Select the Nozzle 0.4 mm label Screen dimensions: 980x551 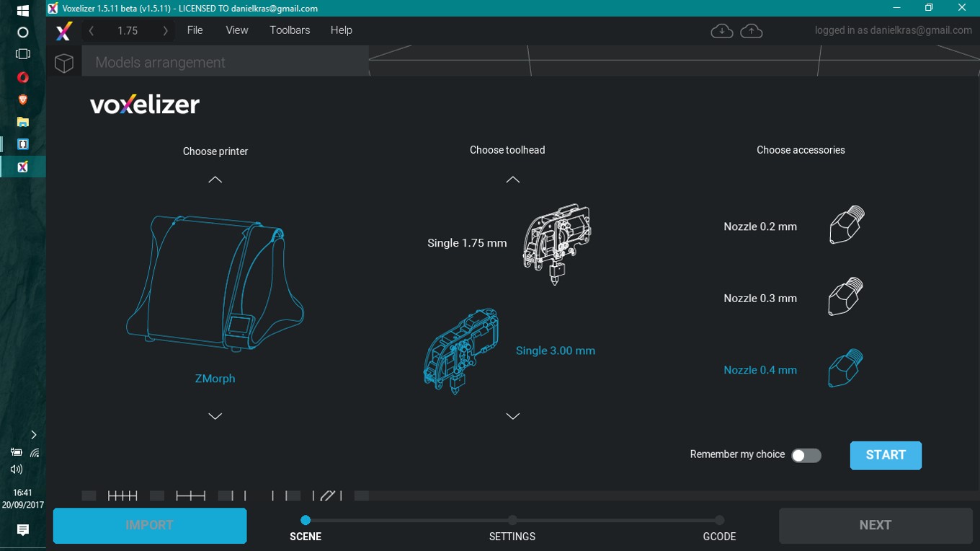760,370
